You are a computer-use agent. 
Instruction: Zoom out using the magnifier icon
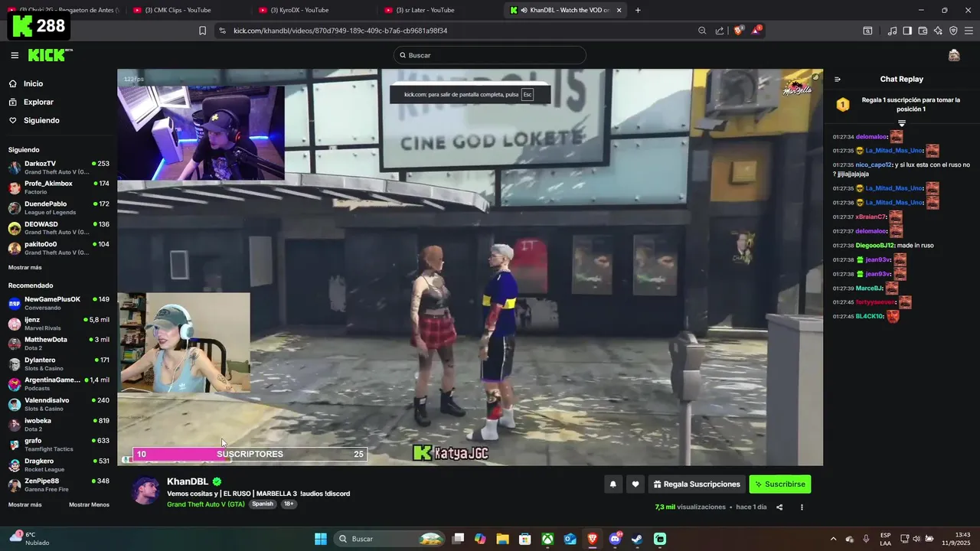click(702, 31)
